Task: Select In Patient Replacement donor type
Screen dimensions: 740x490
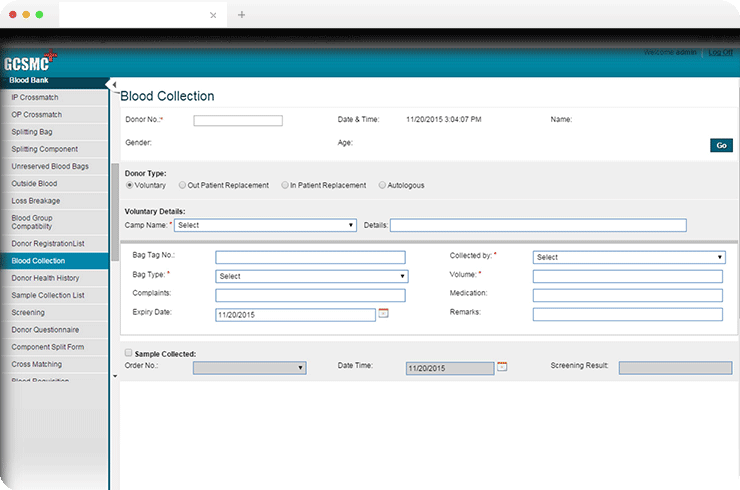Action: [x=285, y=185]
